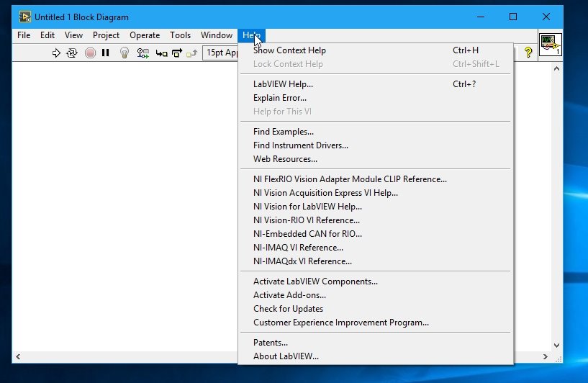588x383 pixels.
Task: Select Patents... menu entry
Action: point(376,343)
